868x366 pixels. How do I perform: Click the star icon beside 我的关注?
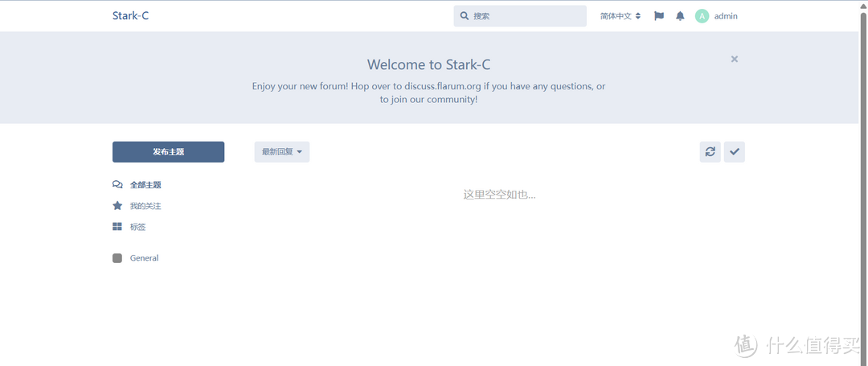click(117, 206)
